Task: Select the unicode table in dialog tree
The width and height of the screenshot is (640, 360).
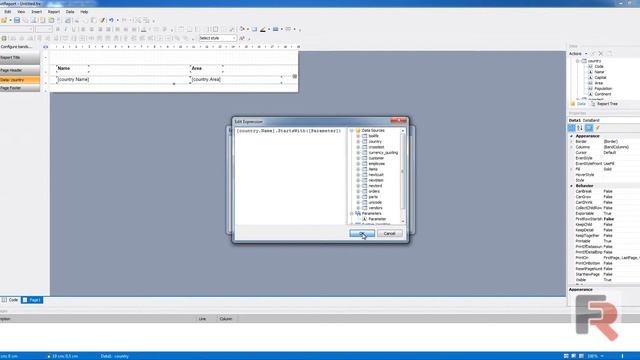Action: click(375, 202)
